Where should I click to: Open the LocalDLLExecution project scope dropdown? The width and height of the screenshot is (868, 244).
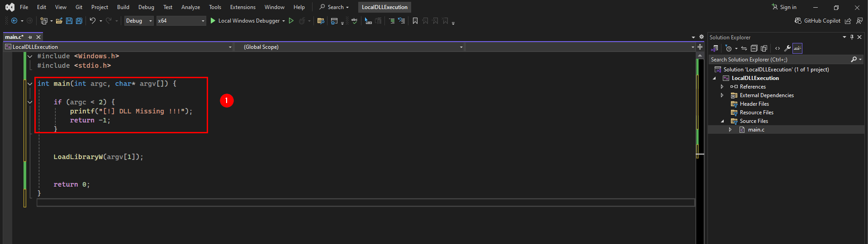point(119,47)
